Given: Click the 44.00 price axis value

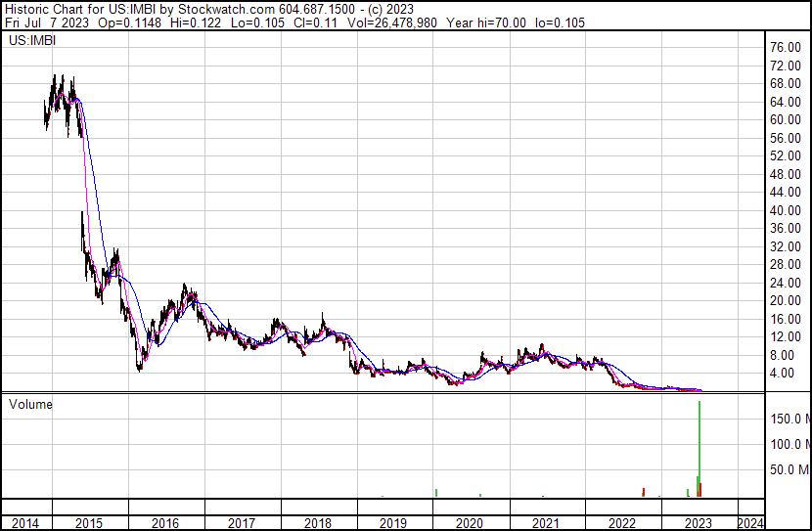Looking at the screenshot, I should click(x=786, y=192).
